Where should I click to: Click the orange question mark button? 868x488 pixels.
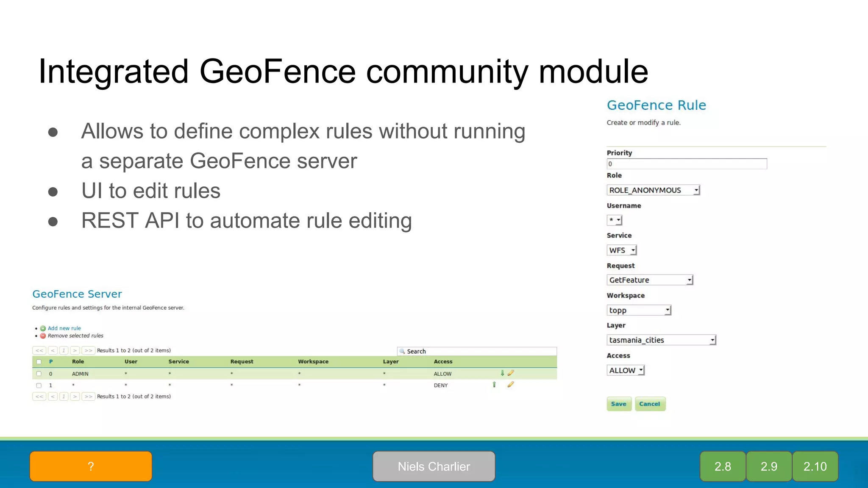(x=91, y=466)
